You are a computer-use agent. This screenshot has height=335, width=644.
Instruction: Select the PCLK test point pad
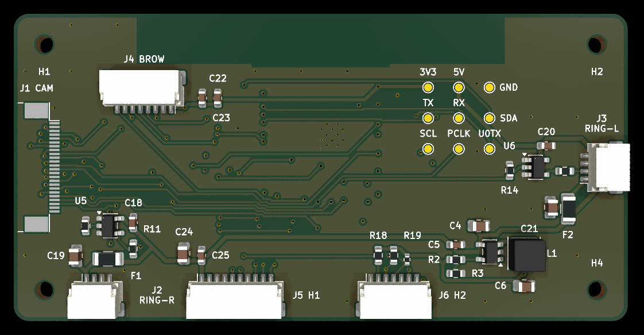pos(459,149)
